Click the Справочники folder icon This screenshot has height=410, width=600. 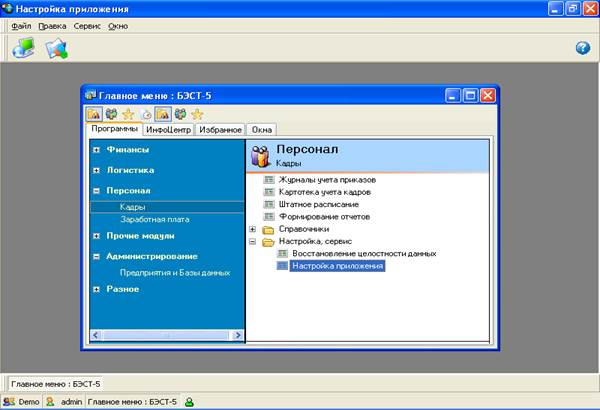[268, 229]
